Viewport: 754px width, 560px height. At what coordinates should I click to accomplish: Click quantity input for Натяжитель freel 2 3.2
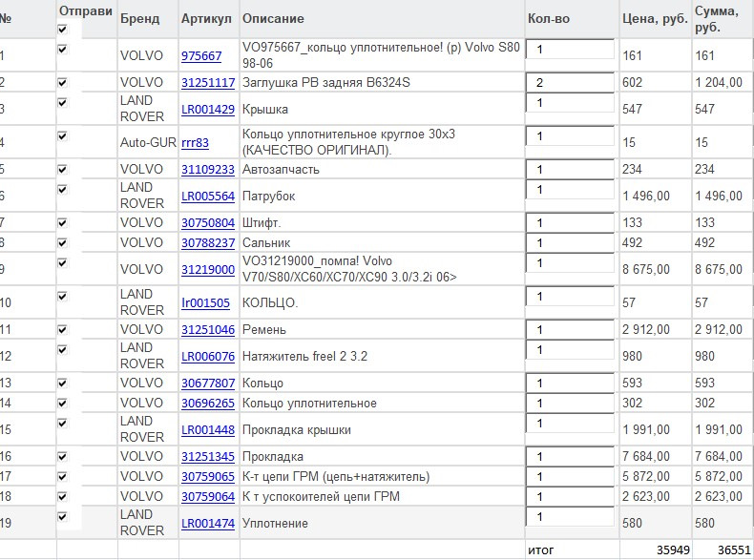(570, 350)
